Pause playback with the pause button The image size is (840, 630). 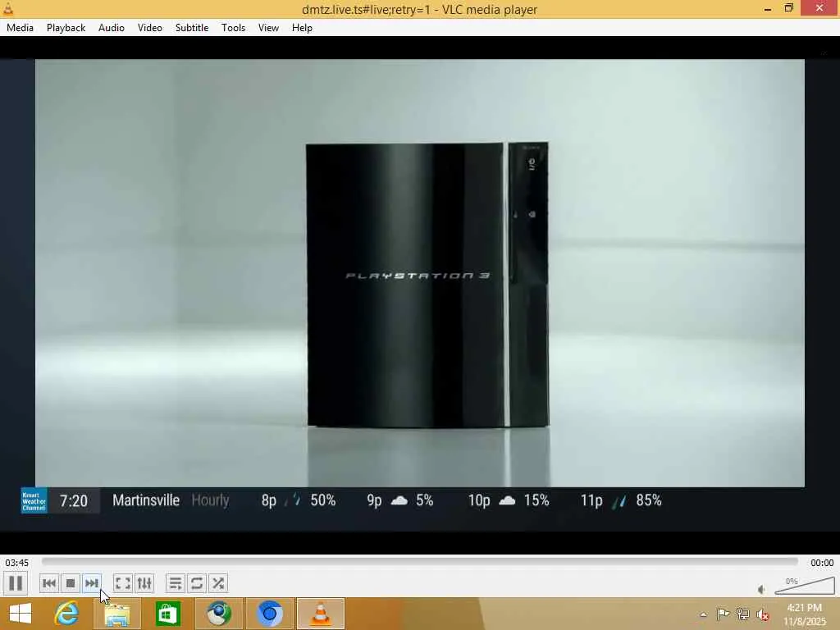pos(16,583)
